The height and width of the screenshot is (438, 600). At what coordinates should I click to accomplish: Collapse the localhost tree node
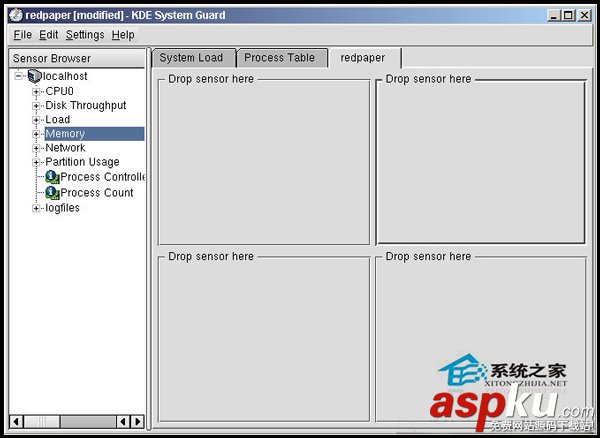point(19,76)
